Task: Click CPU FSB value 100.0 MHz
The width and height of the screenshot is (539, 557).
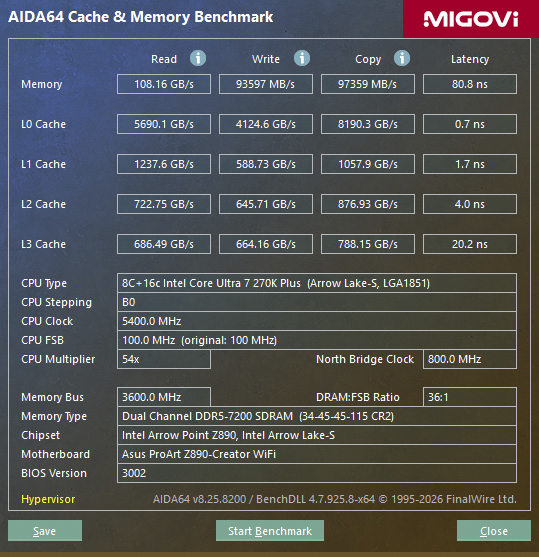Action: (317, 340)
